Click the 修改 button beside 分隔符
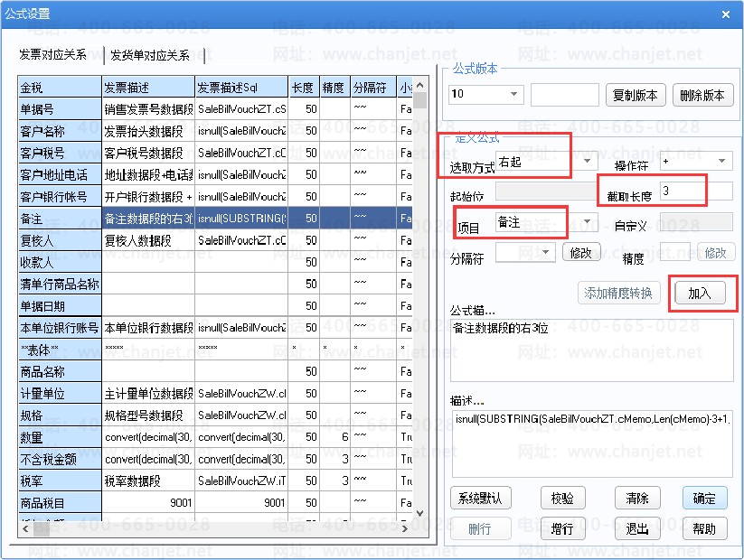The width and height of the screenshot is (744, 560). 581,252
